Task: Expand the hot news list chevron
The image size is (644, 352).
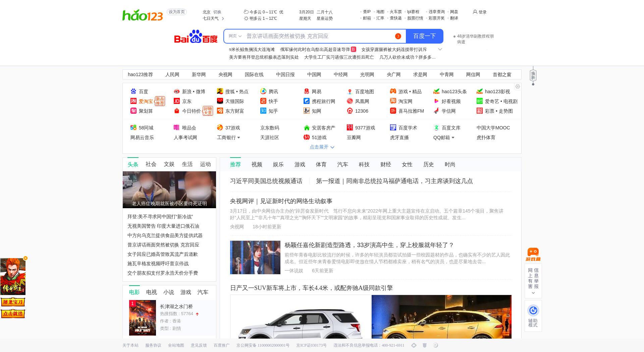Action: coord(440,50)
